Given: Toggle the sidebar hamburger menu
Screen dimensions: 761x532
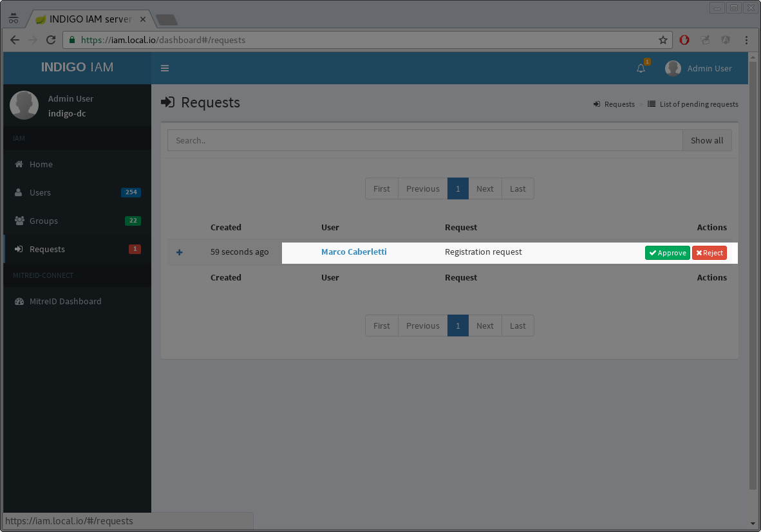Looking at the screenshot, I should pos(165,68).
